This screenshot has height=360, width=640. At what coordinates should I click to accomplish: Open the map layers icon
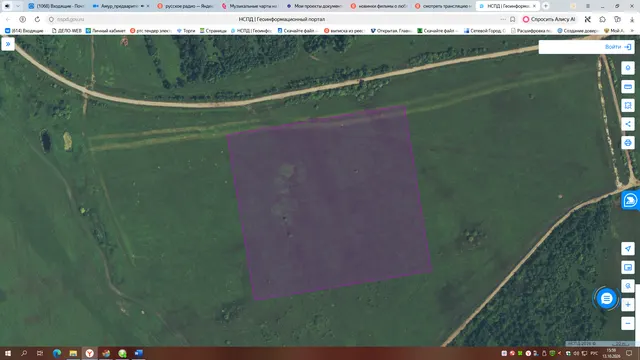tap(628, 68)
